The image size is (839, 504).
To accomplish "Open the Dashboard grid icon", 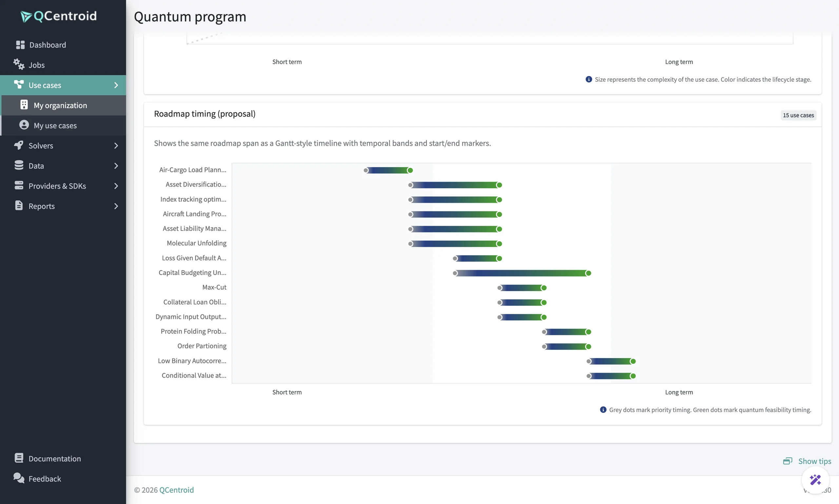I will [x=20, y=45].
